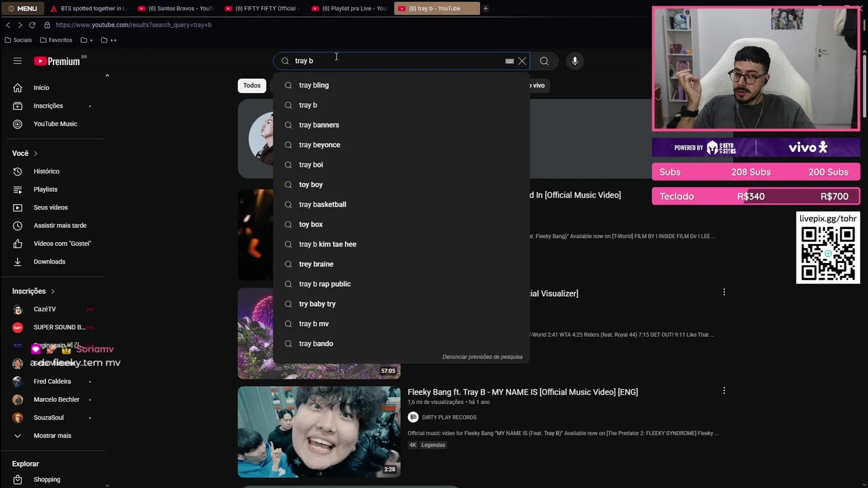The image size is (868, 488).
Task: Open the '++' bookmarks folder
Action: click(x=108, y=40)
